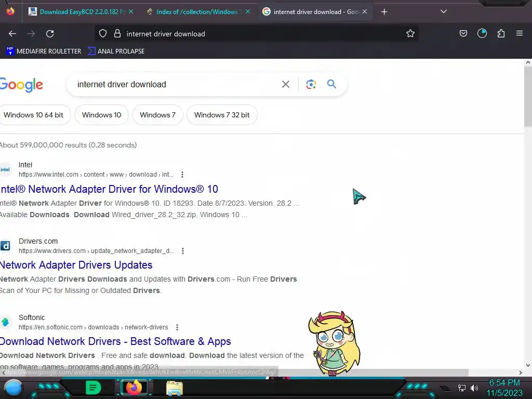Viewport: 532px width, 399px height.
Task: Filter by Windows 7 32 bit chip
Action: pos(222,115)
